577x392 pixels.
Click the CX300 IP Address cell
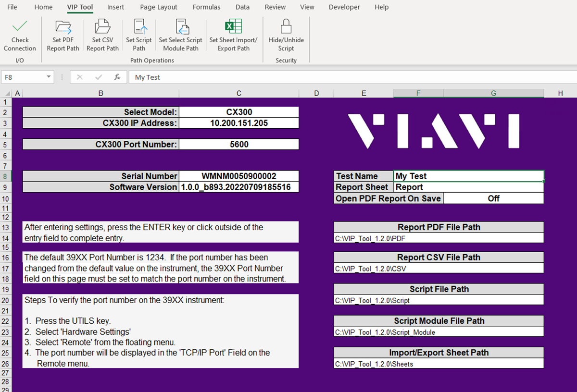238,122
